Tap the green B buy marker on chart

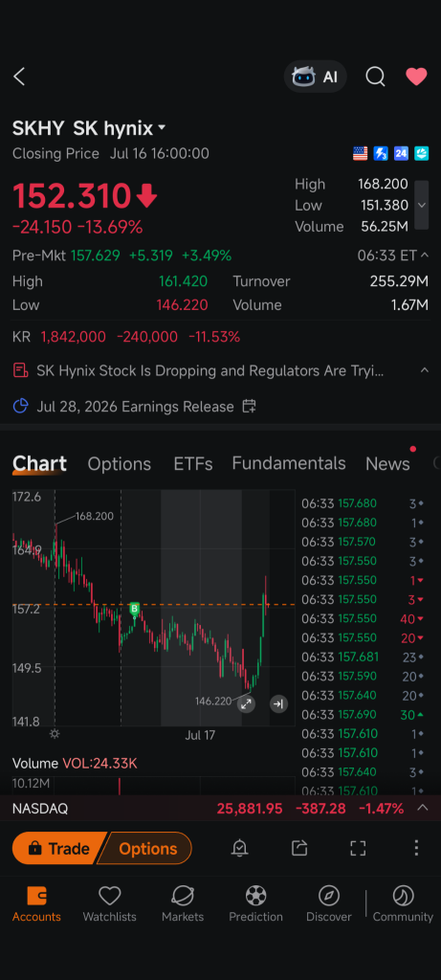(x=134, y=608)
